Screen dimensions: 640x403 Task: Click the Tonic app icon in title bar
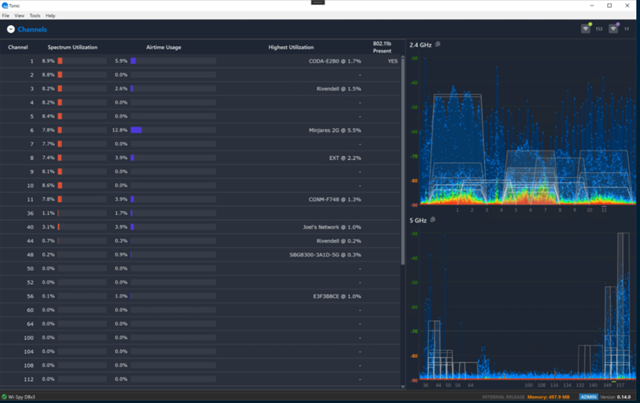(5, 5)
